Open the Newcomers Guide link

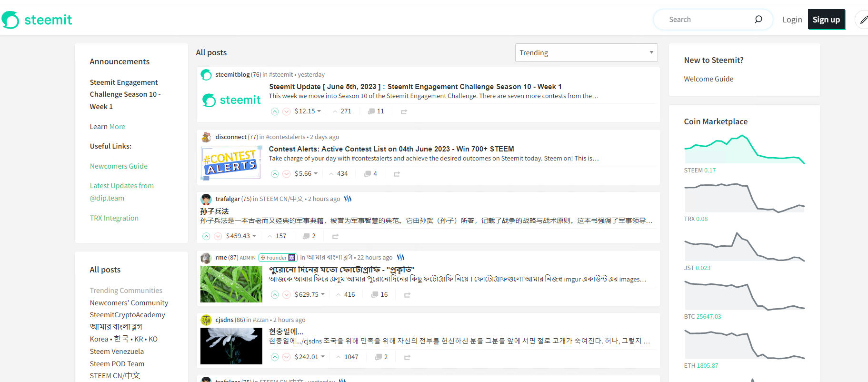click(119, 166)
